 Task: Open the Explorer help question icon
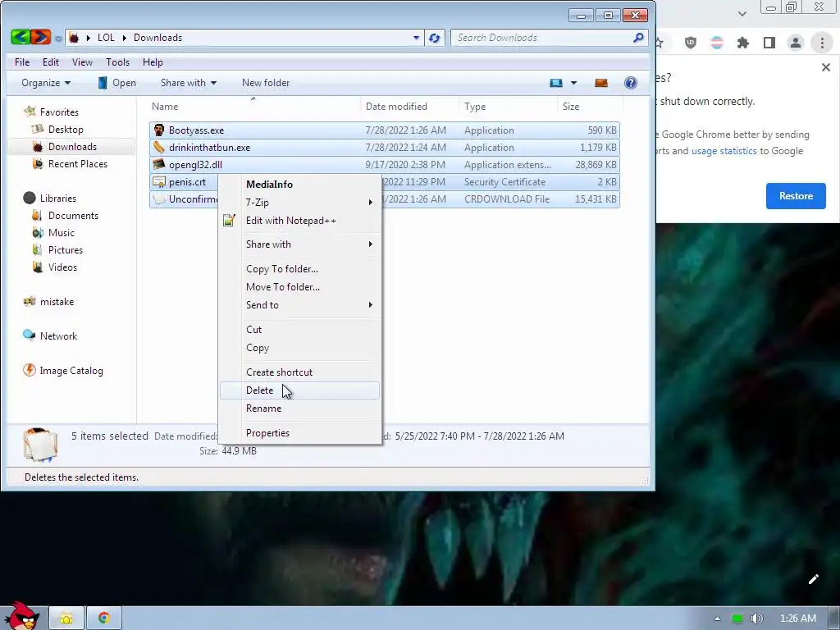631,83
